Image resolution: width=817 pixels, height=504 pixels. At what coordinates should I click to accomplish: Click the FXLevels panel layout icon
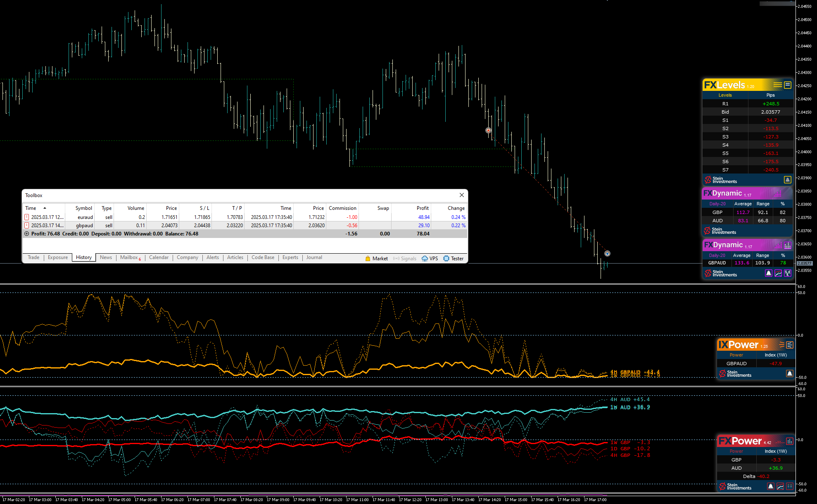[788, 85]
